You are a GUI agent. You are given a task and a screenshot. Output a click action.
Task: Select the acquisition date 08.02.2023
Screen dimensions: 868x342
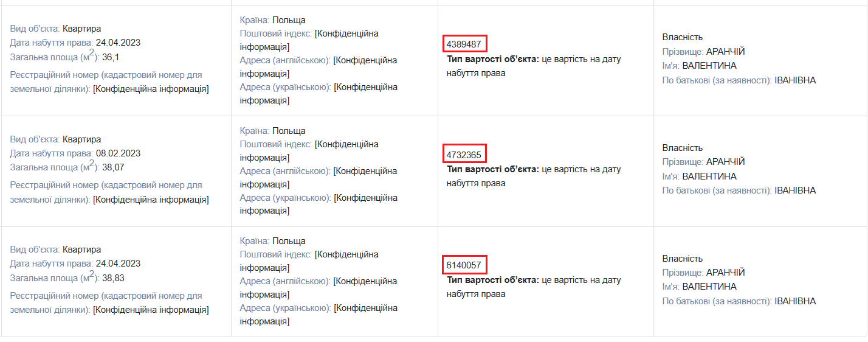point(118,153)
